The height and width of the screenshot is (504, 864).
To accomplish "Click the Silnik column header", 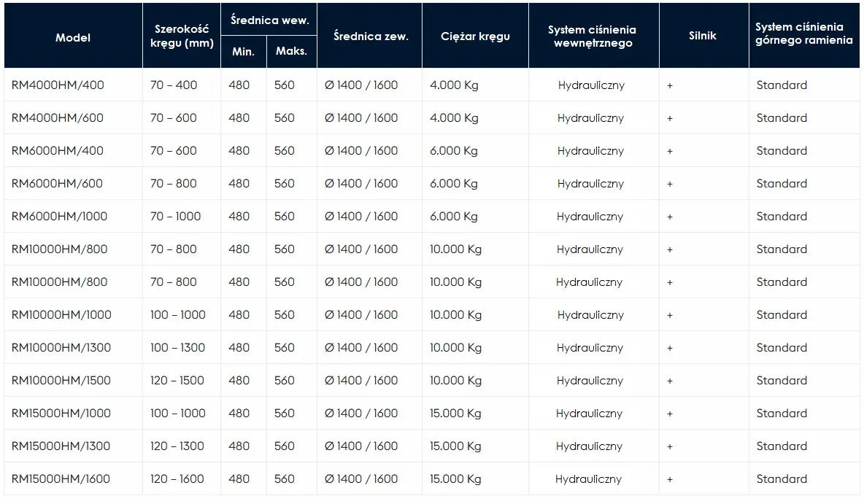I will [x=703, y=36].
